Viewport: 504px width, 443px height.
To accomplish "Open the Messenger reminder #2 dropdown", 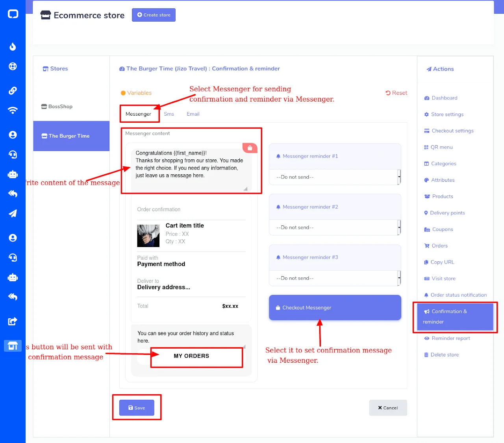I will click(x=335, y=227).
